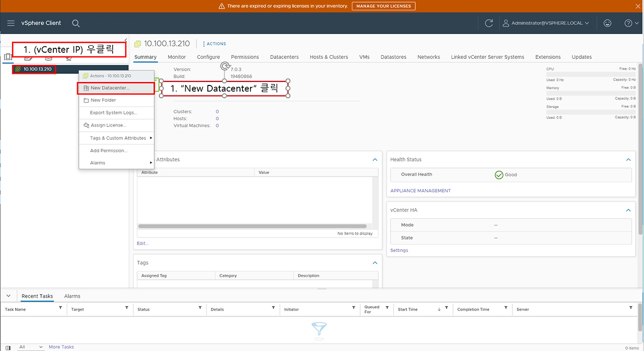Screen dimensions: 644x351
Task: Filter tasks by Queued For column
Action: coord(387,307)
